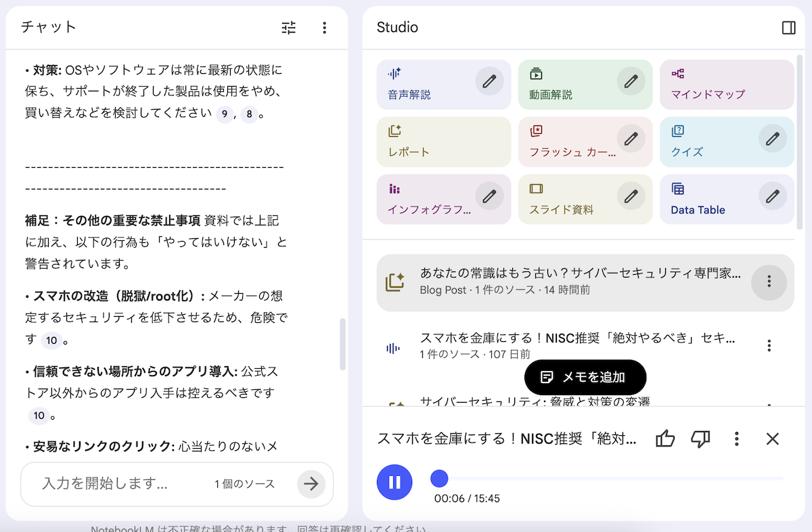
Task: Collapse the Studio side panel
Action: [x=788, y=28]
